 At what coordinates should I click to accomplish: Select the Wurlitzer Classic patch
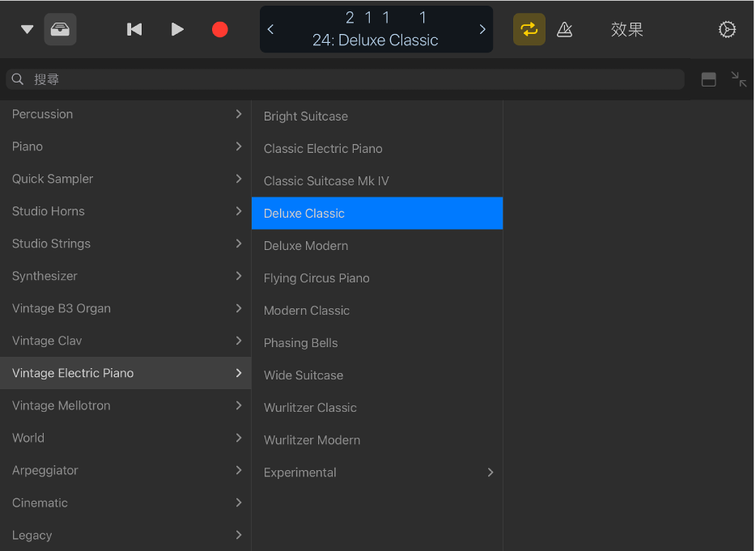coord(310,408)
